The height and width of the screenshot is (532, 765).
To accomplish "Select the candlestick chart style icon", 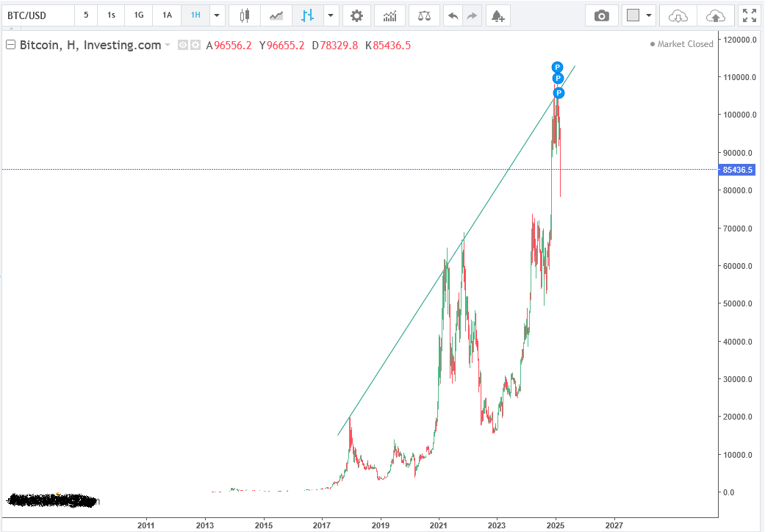I will click(245, 15).
